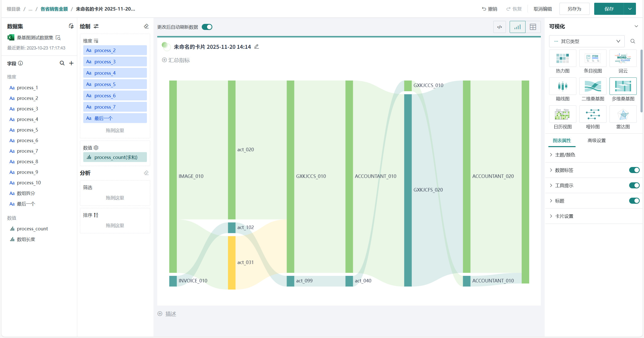Switch to the 高级设置 tab

click(x=596, y=140)
